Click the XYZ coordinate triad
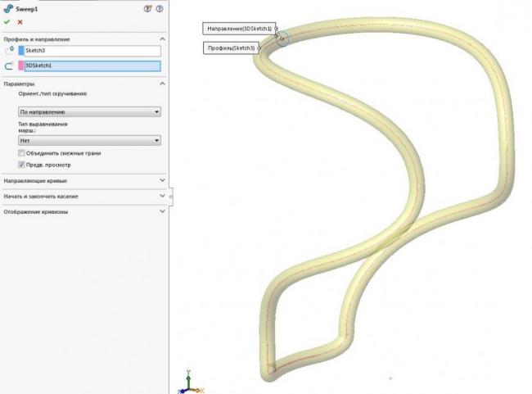The height and width of the screenshot is (394, 532). pos(190,382)
